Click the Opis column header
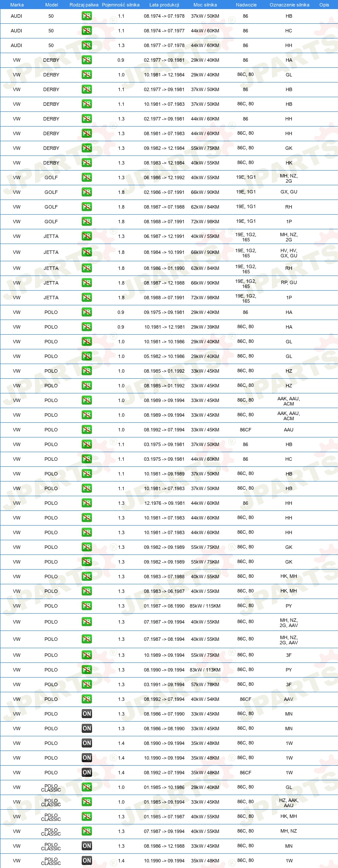The height and width of the screenshot is (868, 338). 324,5
